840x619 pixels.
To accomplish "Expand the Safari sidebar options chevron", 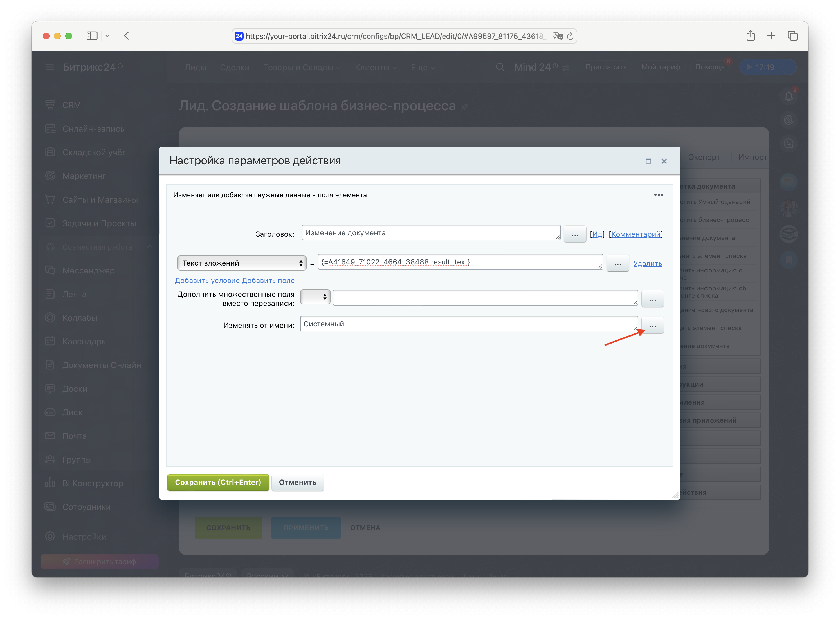I will 107,36.
